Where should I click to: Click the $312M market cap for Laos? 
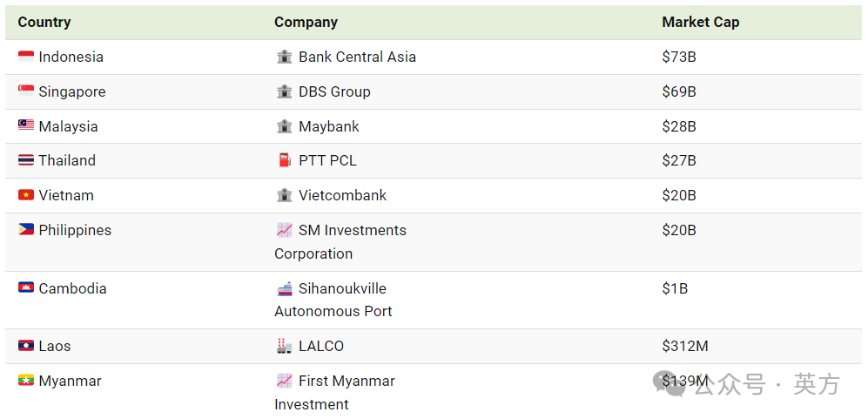pyautogui.click(x=685, y=346)
